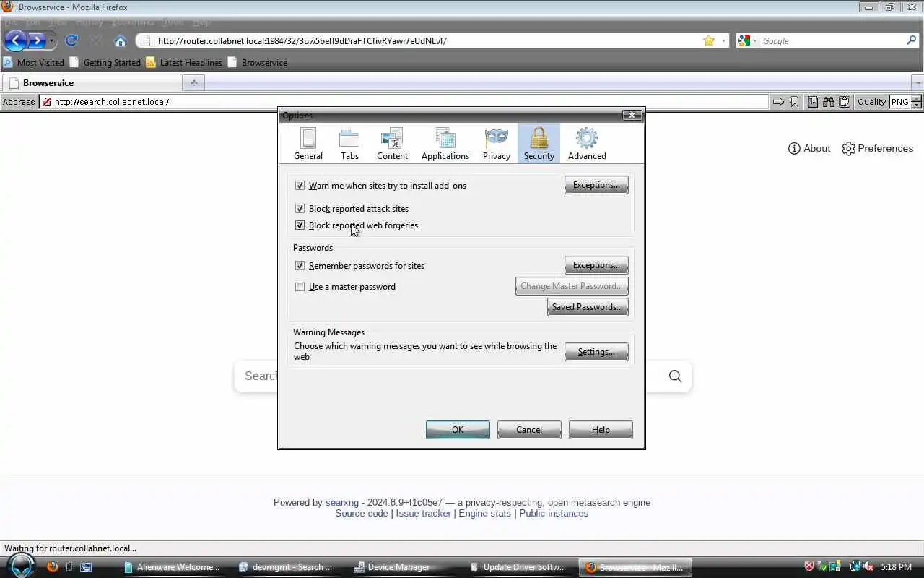Toggle Remember passwords for sites
Screen dimensions: 924x578
pyautogui.click(x=300, y=266)
